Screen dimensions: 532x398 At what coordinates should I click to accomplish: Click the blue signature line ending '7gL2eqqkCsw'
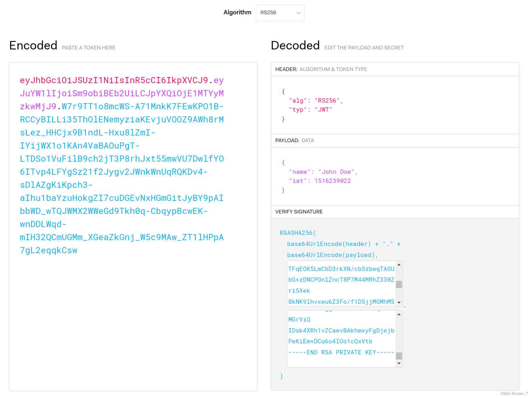[x=49, y=250]
